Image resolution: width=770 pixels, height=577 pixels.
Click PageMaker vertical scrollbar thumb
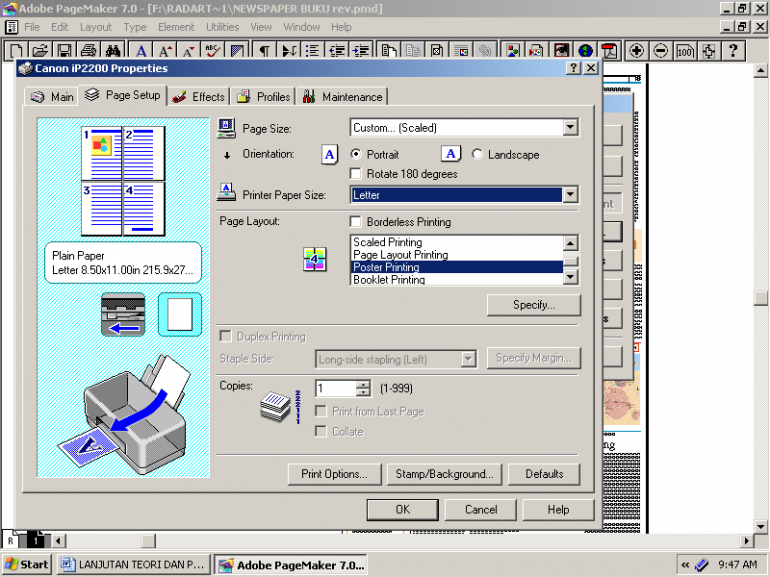(761, 298)
